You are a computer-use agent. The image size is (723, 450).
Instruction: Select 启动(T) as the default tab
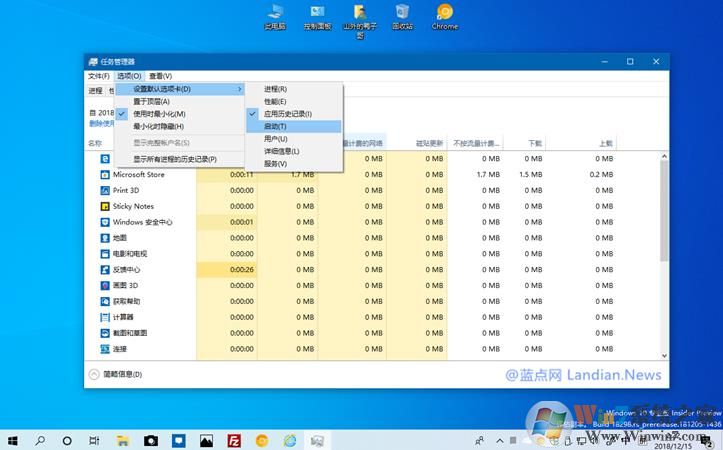pos(275,126)
